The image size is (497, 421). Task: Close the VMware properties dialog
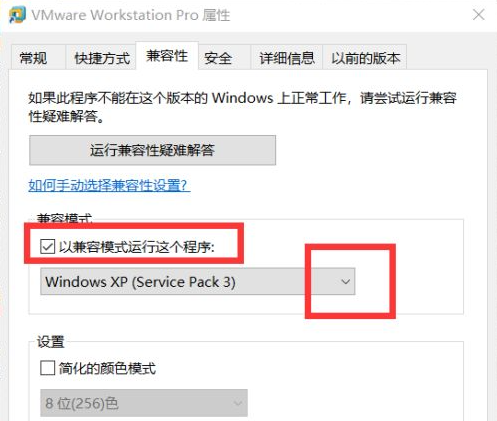point(479,15)
